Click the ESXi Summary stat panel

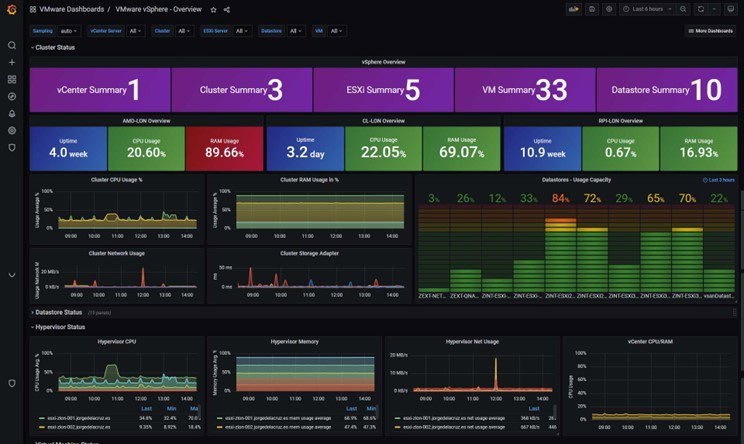(x=383, y=90)
